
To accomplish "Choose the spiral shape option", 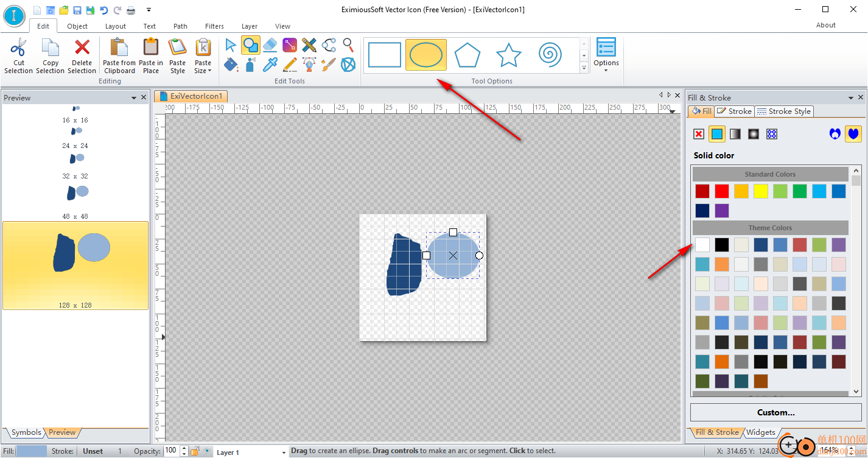I will pos(550,55).
